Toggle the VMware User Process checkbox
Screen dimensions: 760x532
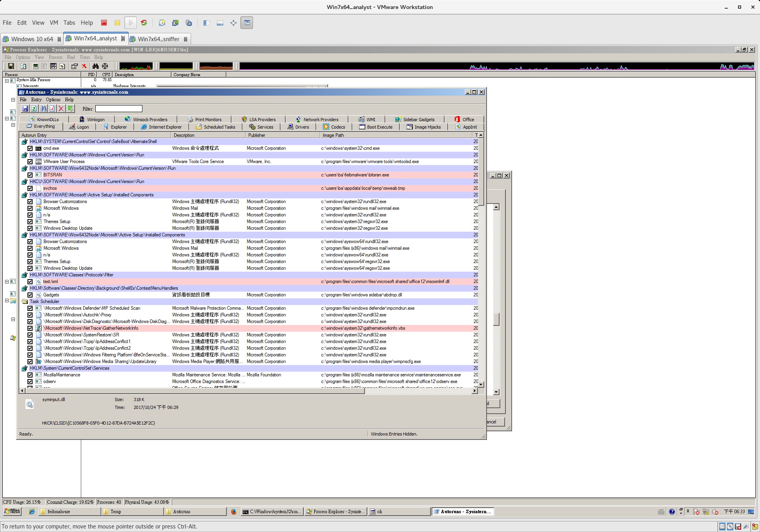tap(30, 162)
